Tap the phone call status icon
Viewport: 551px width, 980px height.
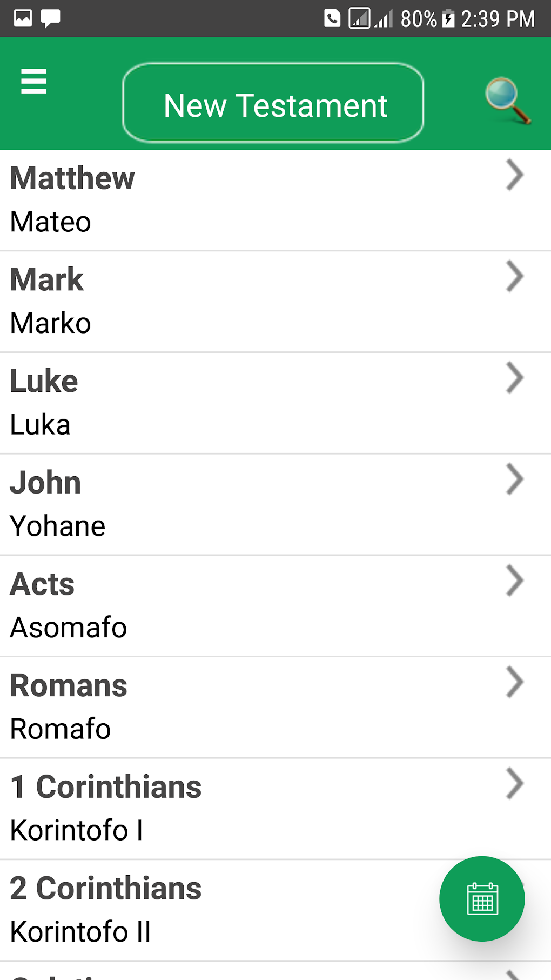coord(332,18)
